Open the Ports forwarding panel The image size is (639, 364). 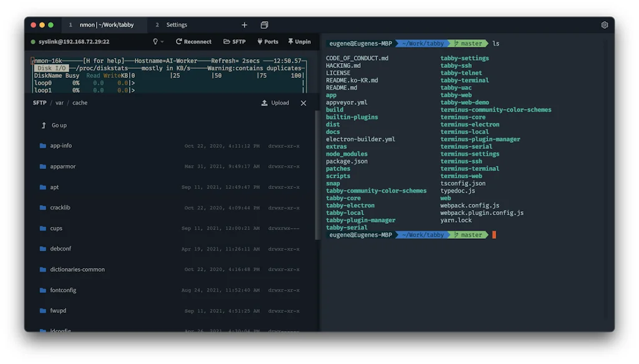point(268,41)
